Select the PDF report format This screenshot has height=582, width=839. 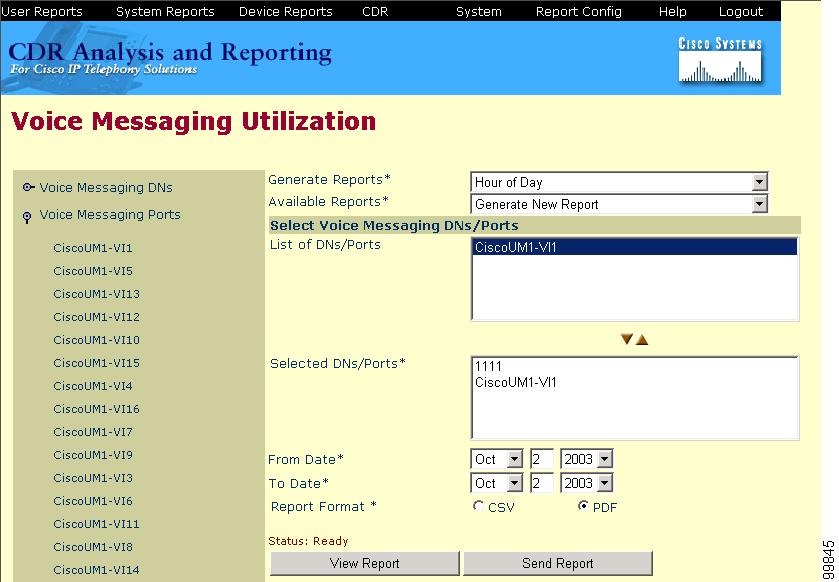583,506
